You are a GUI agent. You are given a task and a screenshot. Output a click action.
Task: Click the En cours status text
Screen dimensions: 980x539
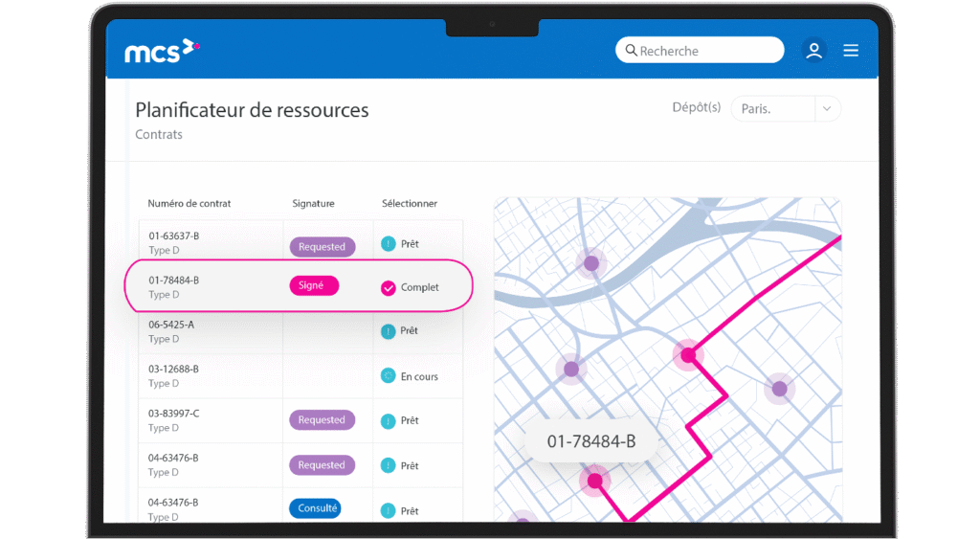coord(419,376)
